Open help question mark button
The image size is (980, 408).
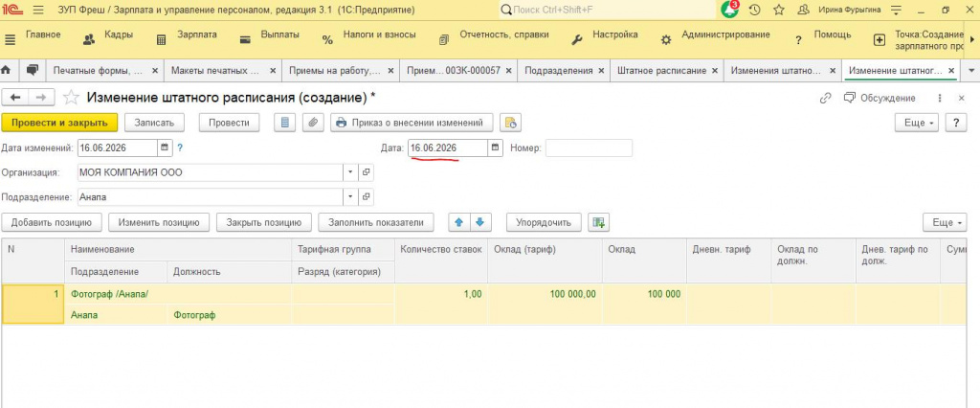956,123
